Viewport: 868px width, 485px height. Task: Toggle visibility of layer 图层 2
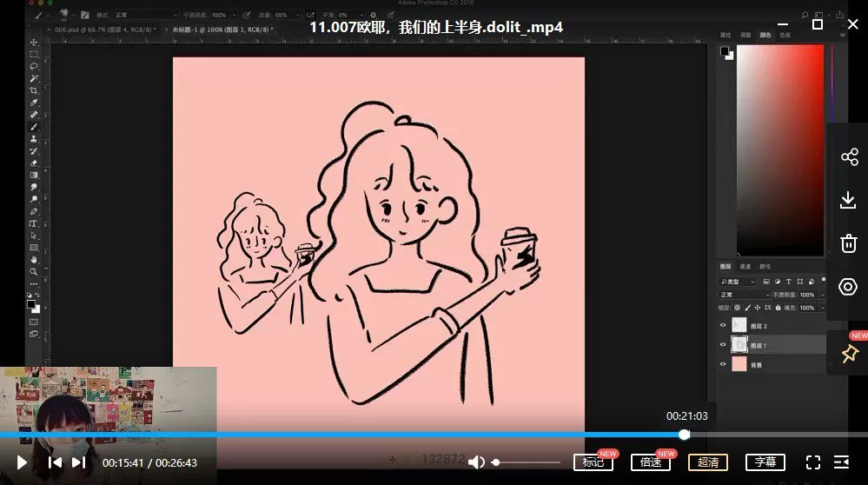coord(722,326)
